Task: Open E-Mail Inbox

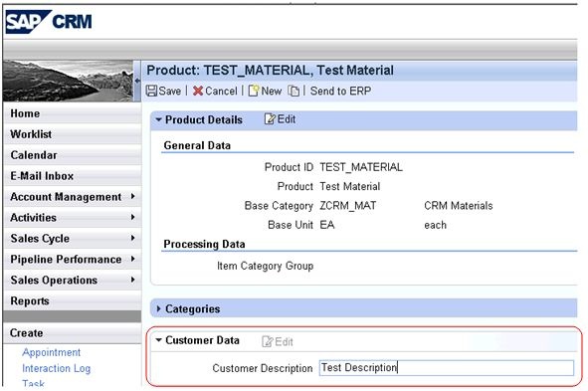Action: (73, 176)
